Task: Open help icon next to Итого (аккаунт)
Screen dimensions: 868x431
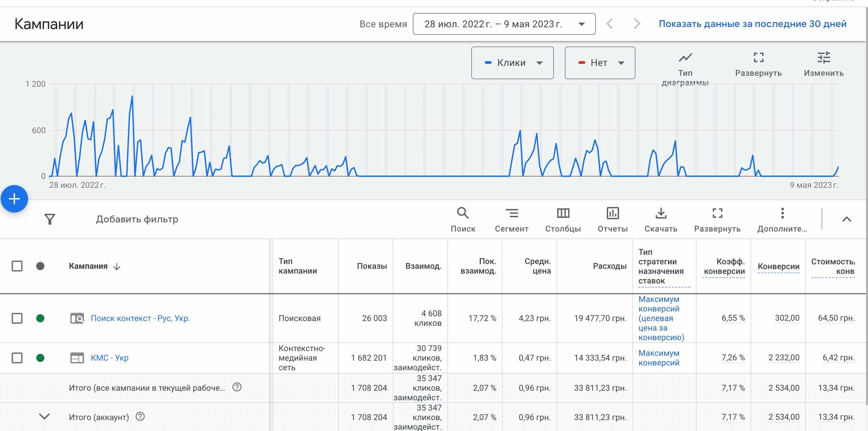Action: tap(140, 416)
